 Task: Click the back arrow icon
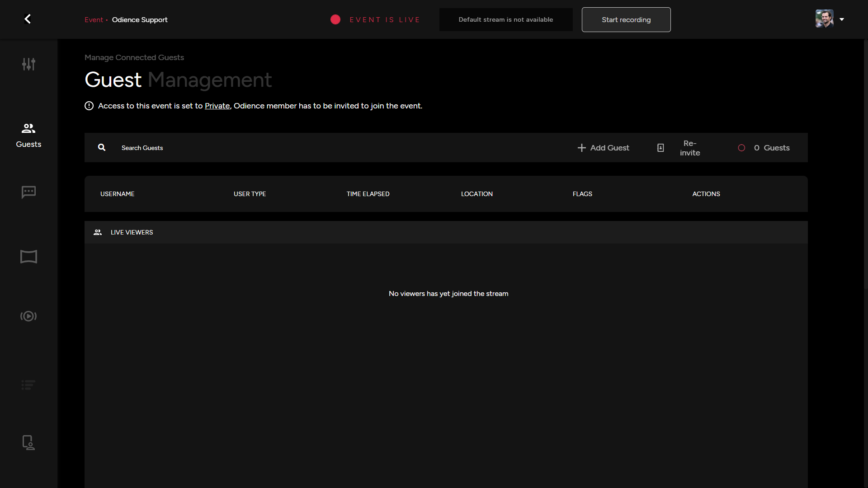(28, 19)
